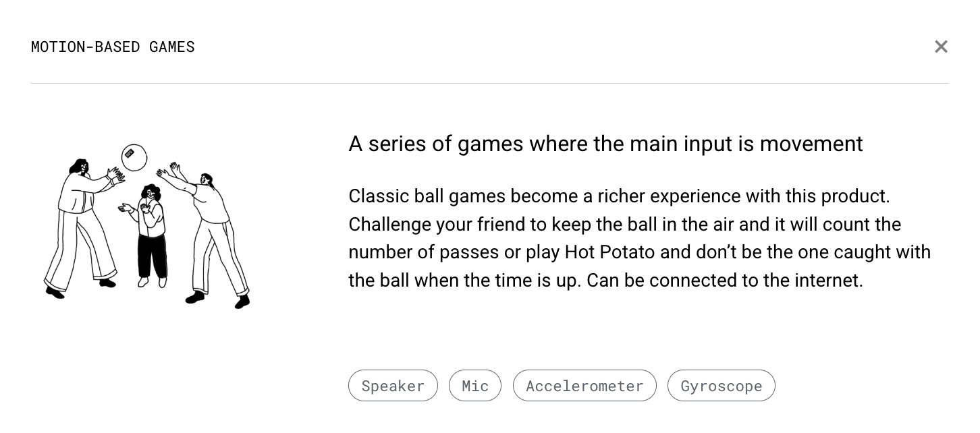Toggle the Speaker capability pill

[393, 385]
